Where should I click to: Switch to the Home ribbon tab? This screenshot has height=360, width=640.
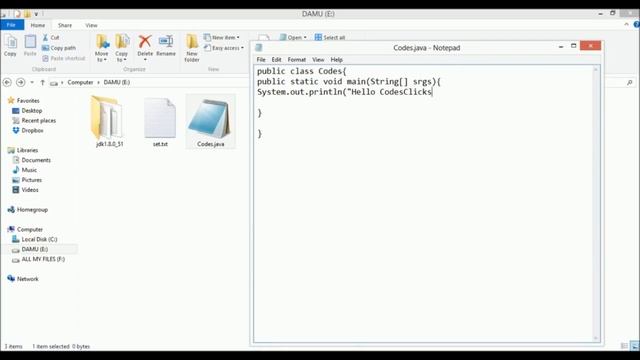38,25
